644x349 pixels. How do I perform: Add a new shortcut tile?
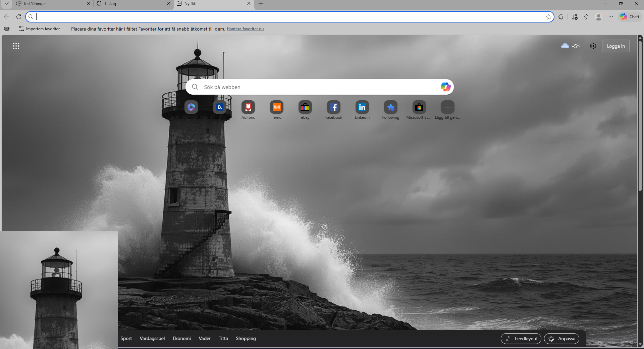[x=447, y=107]
